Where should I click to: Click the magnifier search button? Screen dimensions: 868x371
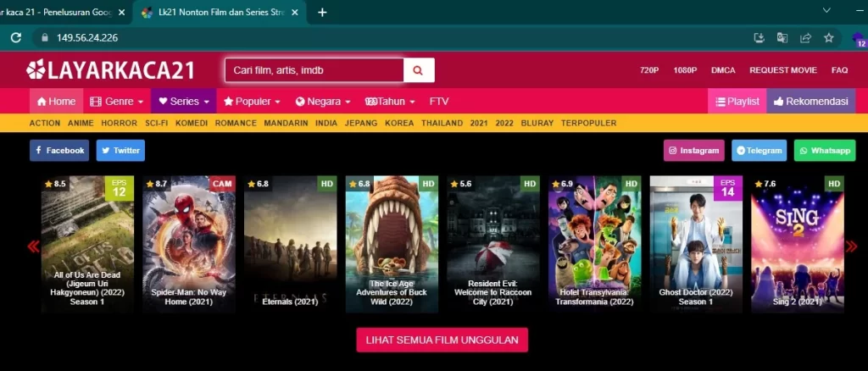click(419, 70)
